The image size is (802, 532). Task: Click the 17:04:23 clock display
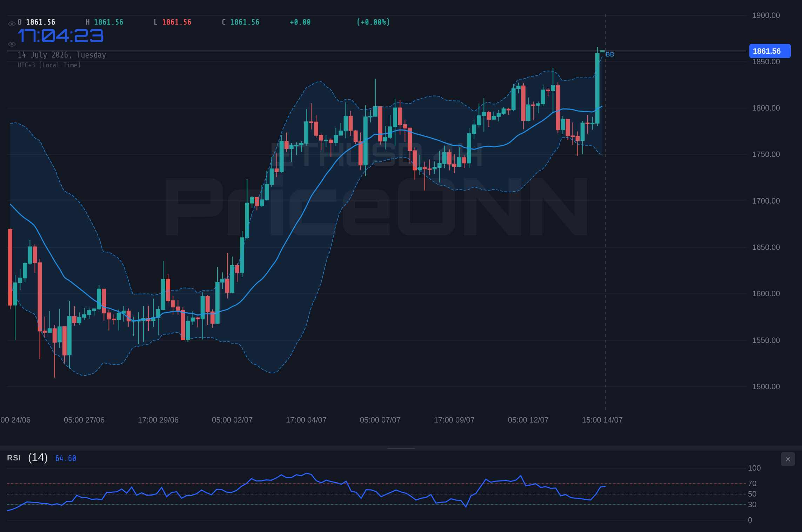pos(60,36)
